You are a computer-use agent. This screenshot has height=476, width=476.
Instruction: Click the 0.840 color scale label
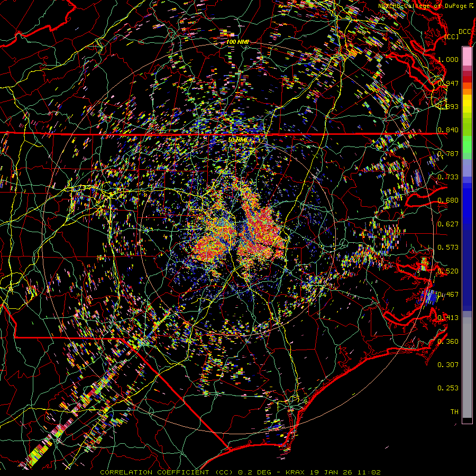coord(448,130)
